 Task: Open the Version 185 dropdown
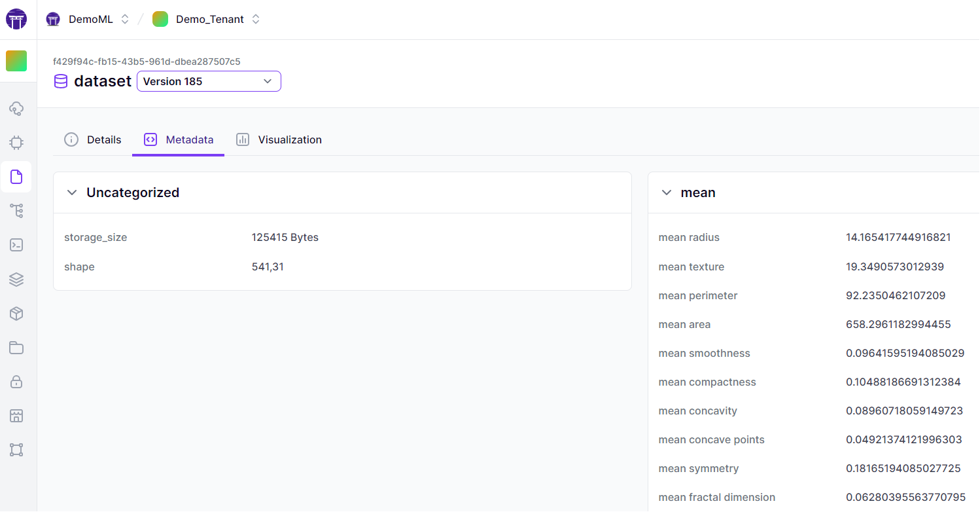coord(209,81)
